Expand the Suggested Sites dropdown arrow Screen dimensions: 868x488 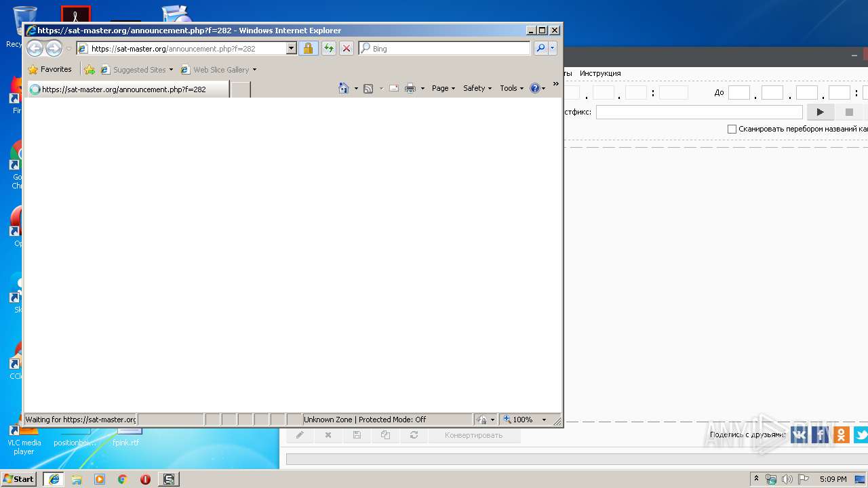[172, 69]
